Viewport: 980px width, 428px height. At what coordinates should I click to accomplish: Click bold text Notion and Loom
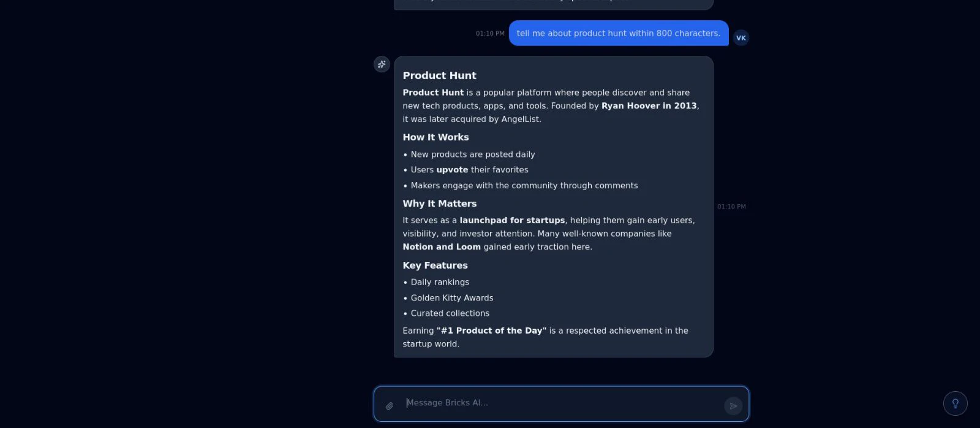(442, 246)
